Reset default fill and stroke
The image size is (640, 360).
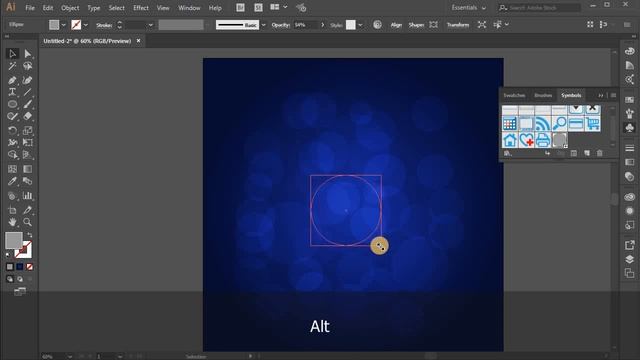pos(8,255)
